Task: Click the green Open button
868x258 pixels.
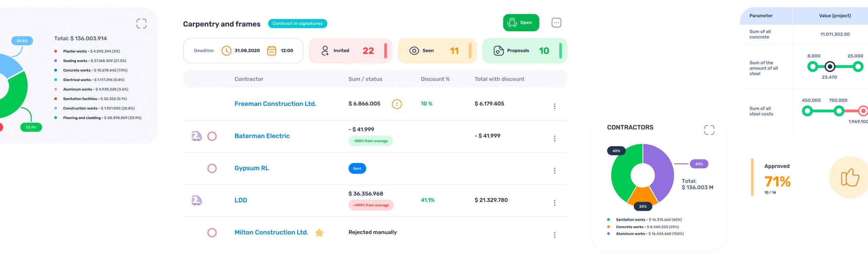Action: [521, 23]
